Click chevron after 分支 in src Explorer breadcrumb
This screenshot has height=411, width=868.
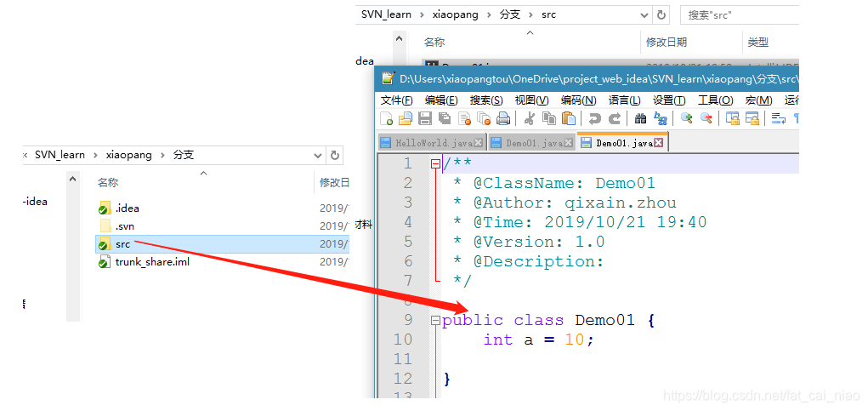tap(530, 15)
